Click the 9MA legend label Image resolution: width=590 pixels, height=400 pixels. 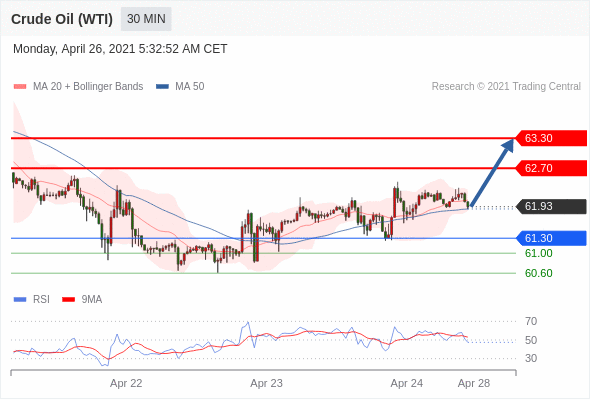pos(92,300)
